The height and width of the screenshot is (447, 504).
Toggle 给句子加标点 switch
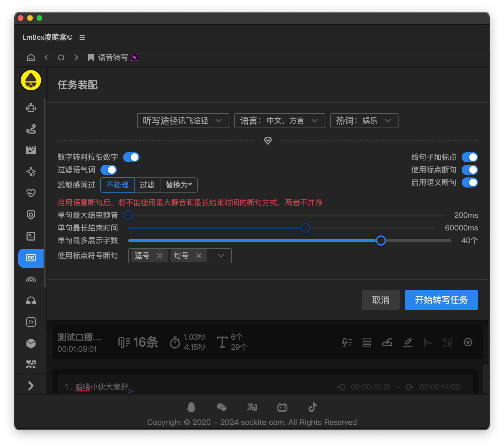coord(470,157)
